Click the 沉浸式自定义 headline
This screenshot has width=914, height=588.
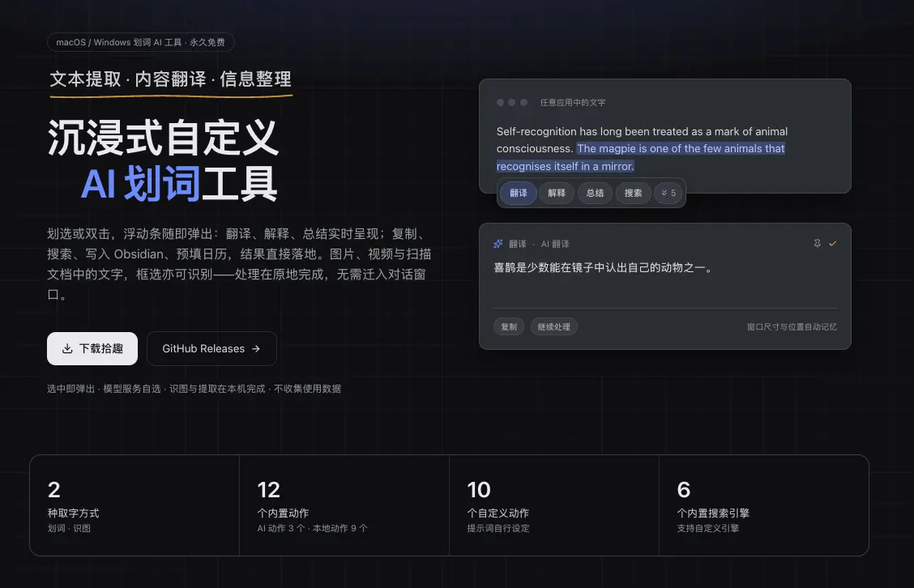pos(163,138)
